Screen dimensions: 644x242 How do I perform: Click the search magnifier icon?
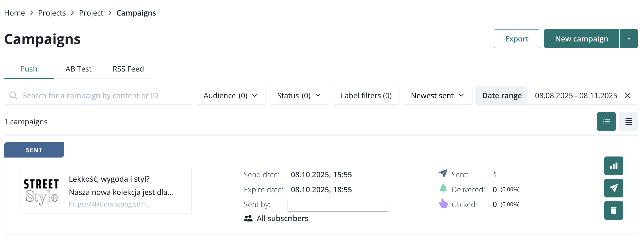(x=13, y=95)
